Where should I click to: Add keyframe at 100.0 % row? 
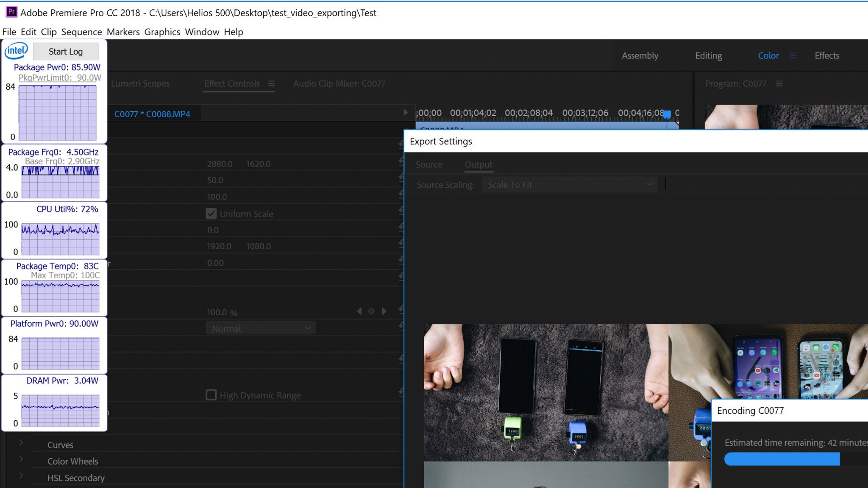[x=371, y=311]
